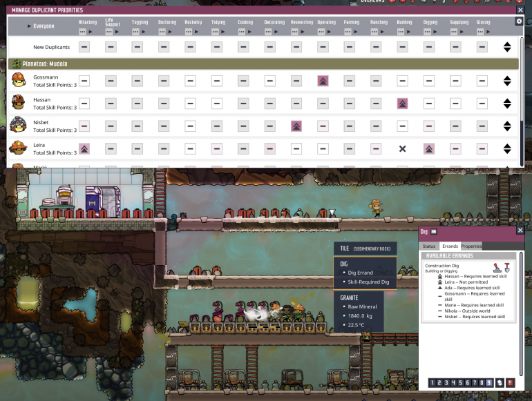Select Gossmann's name in the list

[46, 77]
